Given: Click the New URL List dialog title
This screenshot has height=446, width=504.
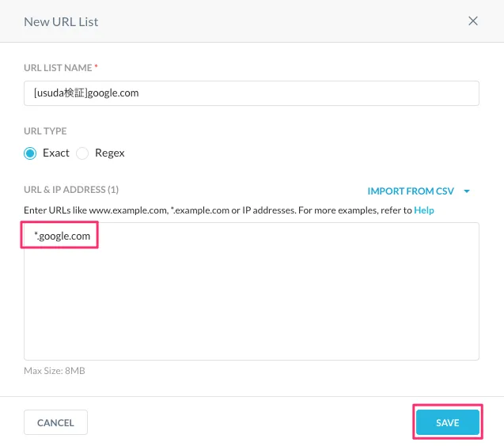Looking at the screenshot, I should coord(61,21).
